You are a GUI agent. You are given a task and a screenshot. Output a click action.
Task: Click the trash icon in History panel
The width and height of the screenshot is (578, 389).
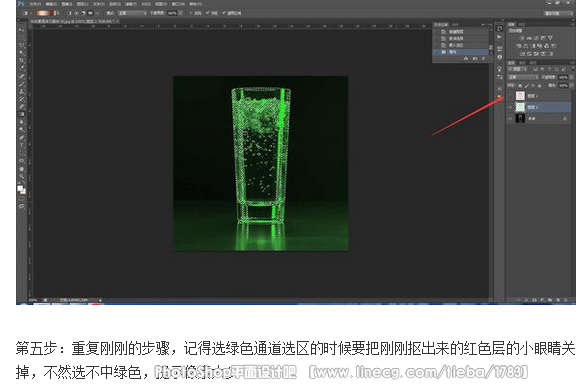tap(483, 59)
